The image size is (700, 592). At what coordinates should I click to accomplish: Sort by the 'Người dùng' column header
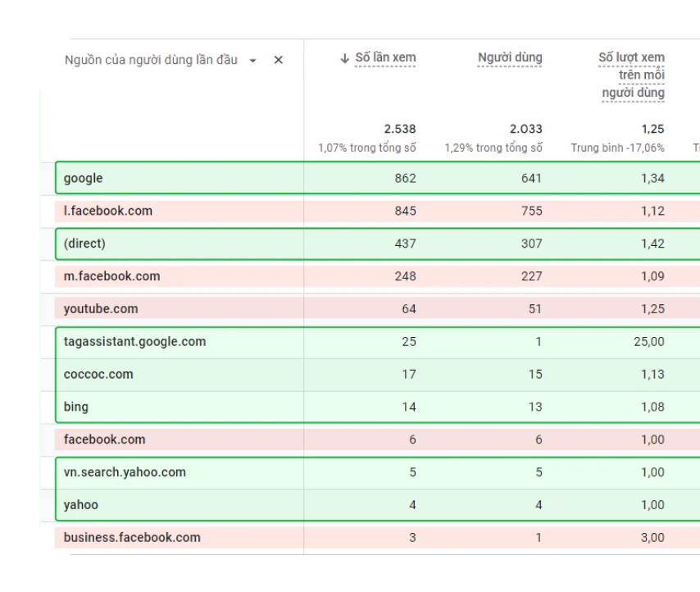[x=510, y=57]
